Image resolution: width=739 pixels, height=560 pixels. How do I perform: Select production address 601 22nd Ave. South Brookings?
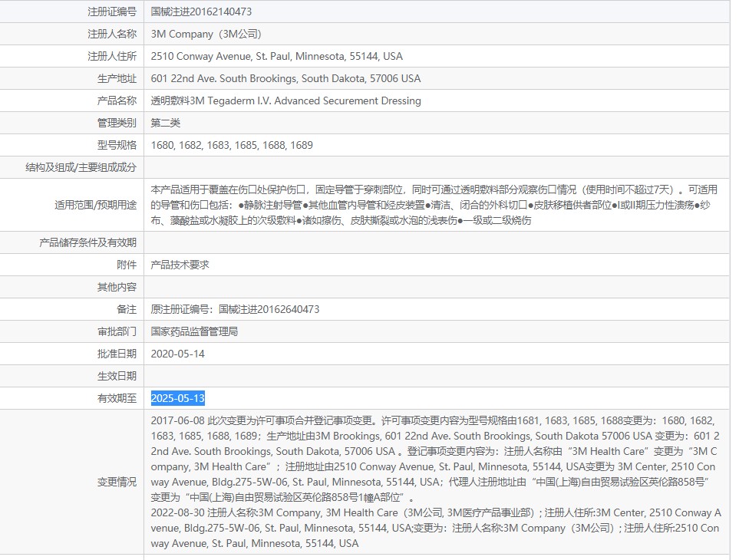click(x=285, y=79)
